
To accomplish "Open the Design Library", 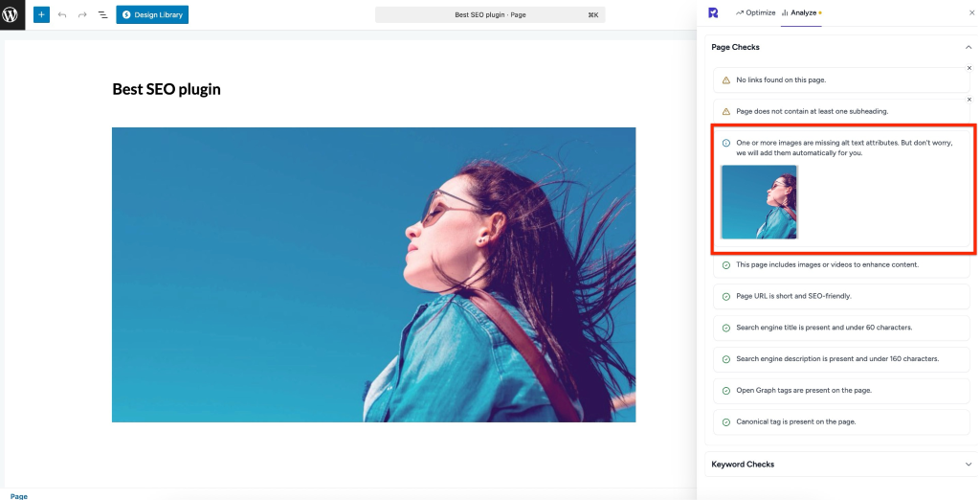I will pyautogui.click(x=152, y=14).
